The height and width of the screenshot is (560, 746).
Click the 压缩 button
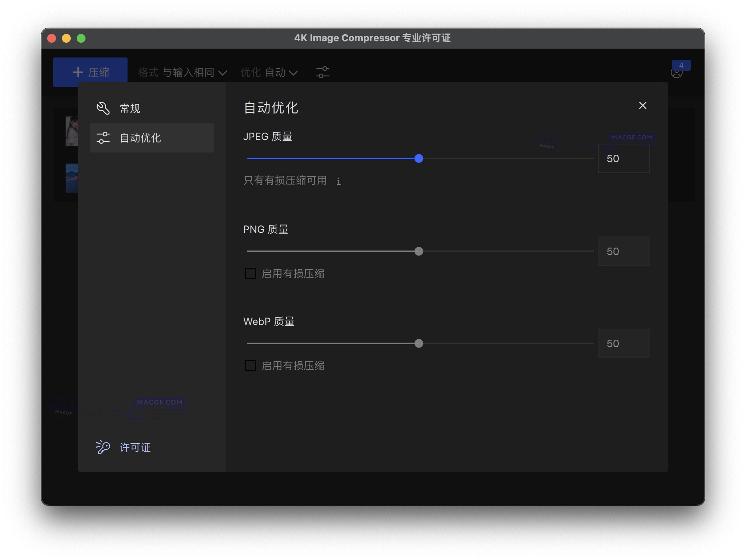(x=90, y=71)
